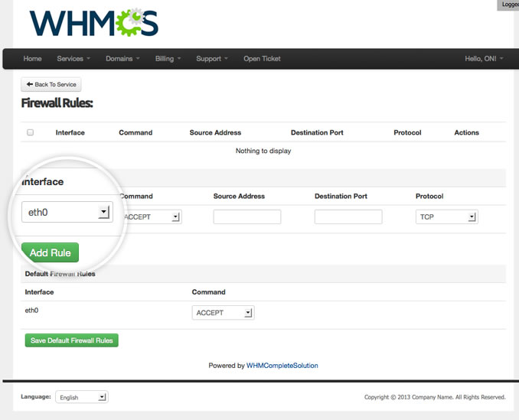Click Open Ticket in navigation bar
The width and height of the screenshot is (519, 420).
pos(262,59)
